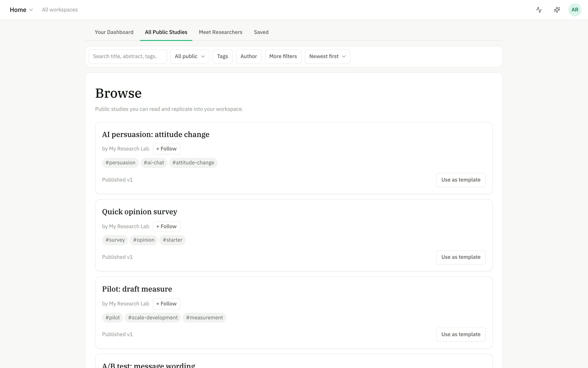Change the Newest first sort order

pos(327,57)
